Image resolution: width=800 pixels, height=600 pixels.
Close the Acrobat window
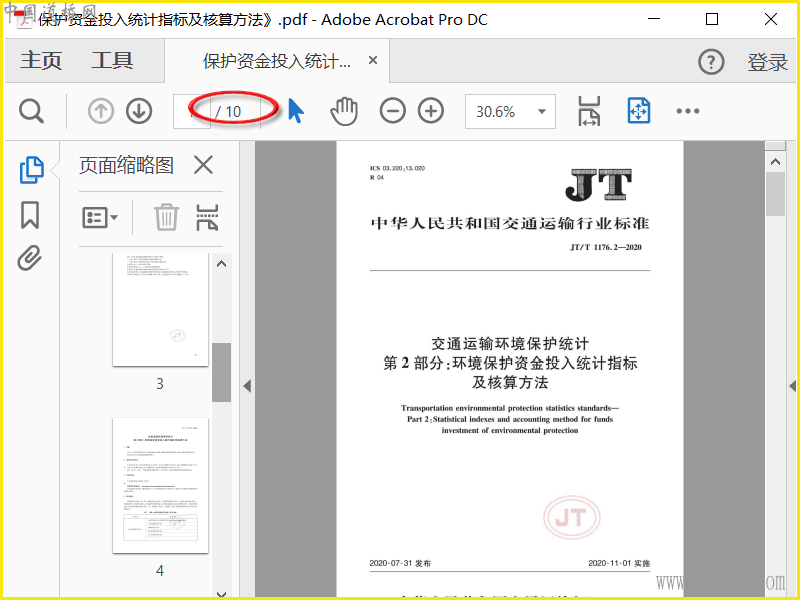coord(771,19)
